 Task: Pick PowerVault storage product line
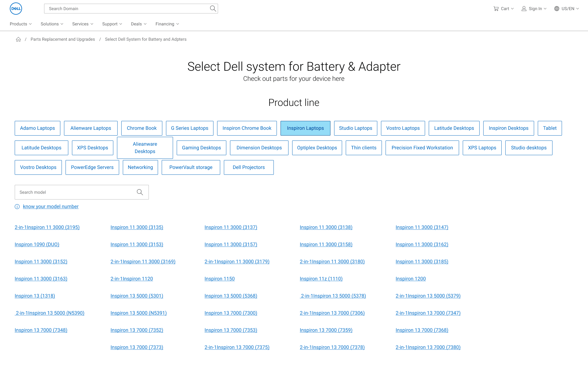point(191,167)
